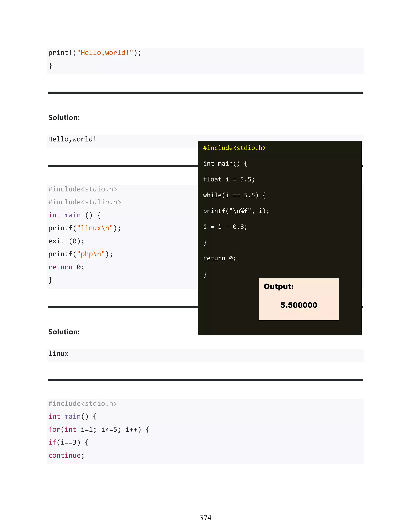Click the 'i = i - 0.8;' line
The image size is (411, 532).
point(225,227)
